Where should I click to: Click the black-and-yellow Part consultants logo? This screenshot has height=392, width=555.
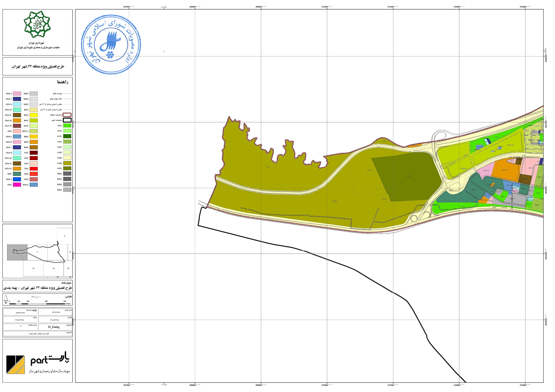pos(15,365)
